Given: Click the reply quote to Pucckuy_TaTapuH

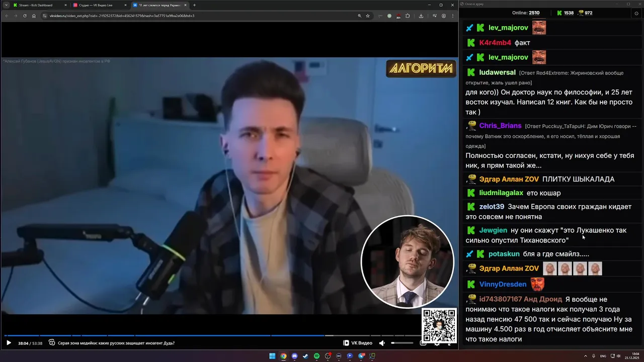Looking at the screenshot, I should pos(551,136).
